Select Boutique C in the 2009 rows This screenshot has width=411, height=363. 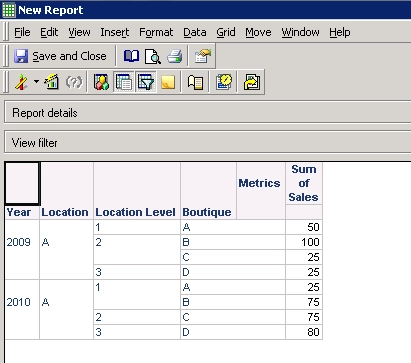(233, 257)
